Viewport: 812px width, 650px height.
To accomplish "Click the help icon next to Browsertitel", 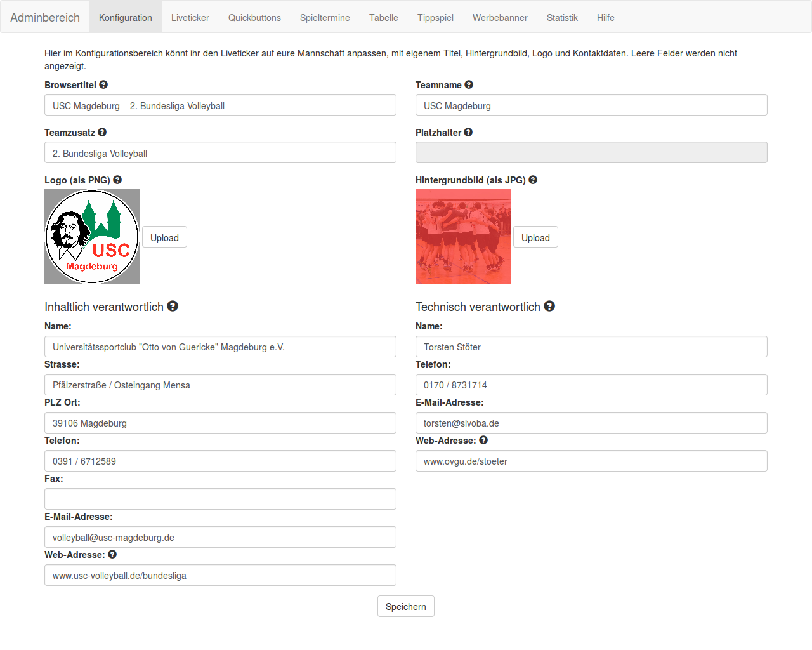I will pyautogui.click(x=103, y=84).
